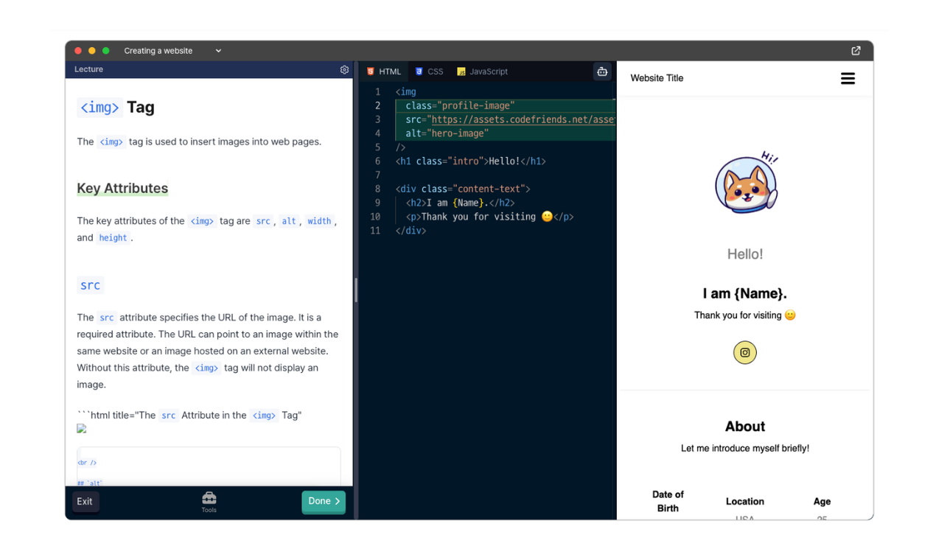Image resolution: width=936 pixels, height=560 pixels.
Task: Click the '<img> Tag' lecture title
Action: (116, 108)
